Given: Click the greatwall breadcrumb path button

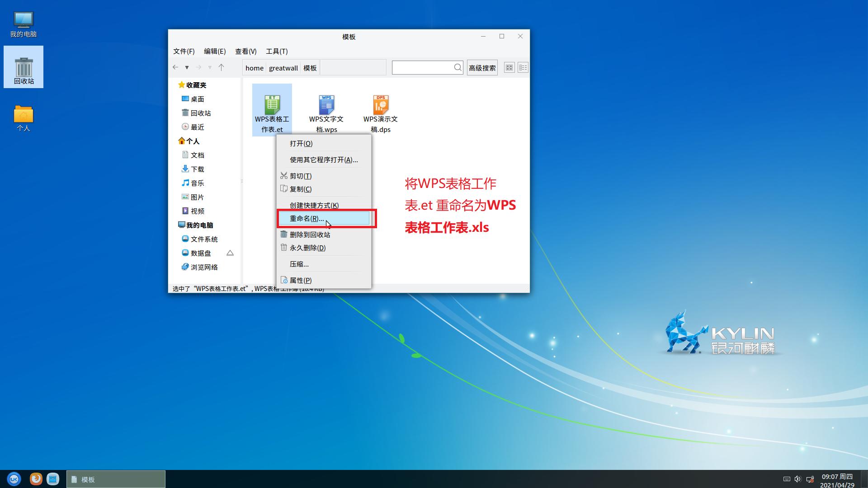Looking at the screenshot, I should pyautogui.click(x=283, y=68).
